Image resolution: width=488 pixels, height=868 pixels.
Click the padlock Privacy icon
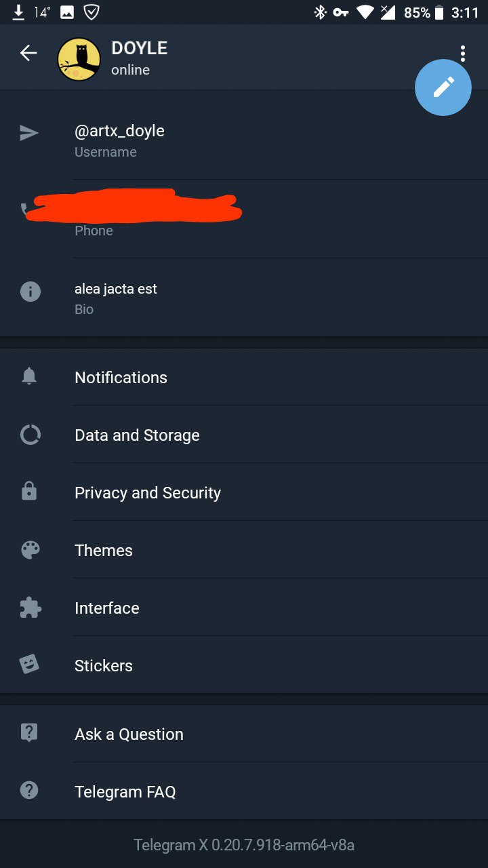click(29, 492)
